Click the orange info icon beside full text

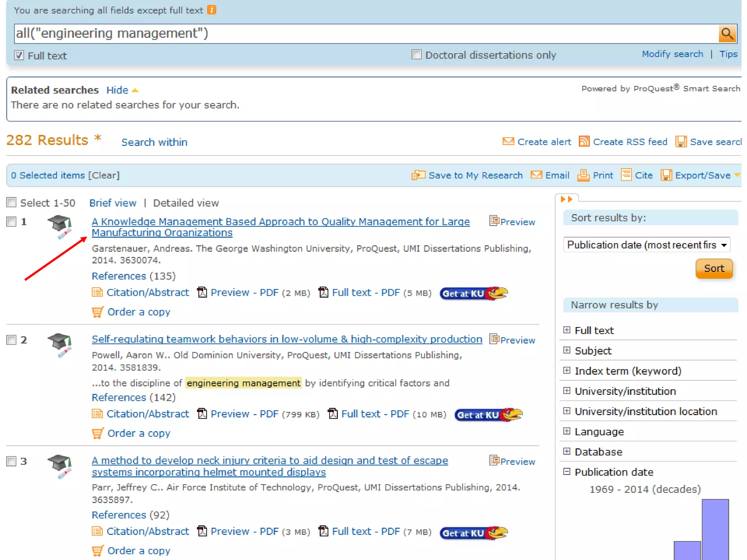pyautogui.click(x=212, y=10)
